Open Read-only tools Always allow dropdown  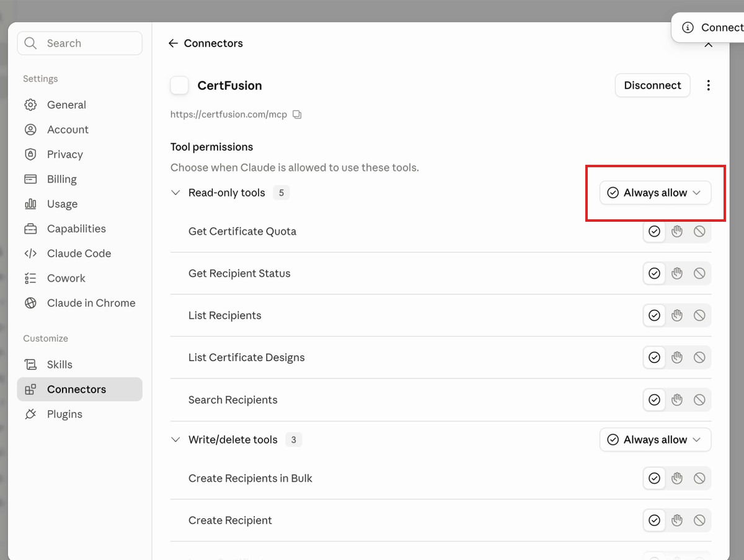pyautogui.click(x=655, y=193)
